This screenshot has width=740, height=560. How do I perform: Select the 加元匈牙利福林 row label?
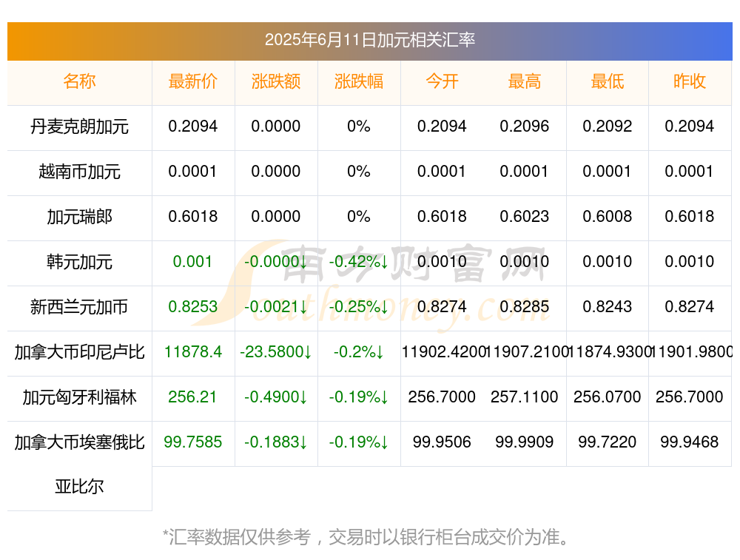tap(79, 397)
